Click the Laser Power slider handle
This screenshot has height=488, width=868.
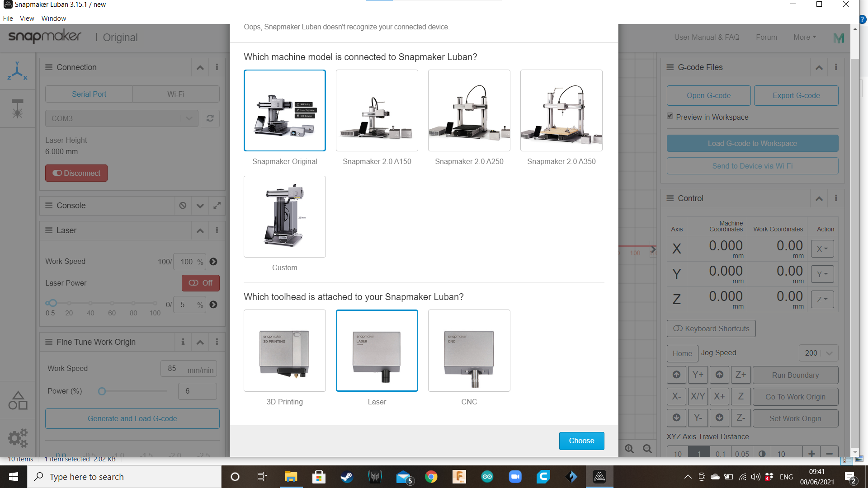[53, 303]
